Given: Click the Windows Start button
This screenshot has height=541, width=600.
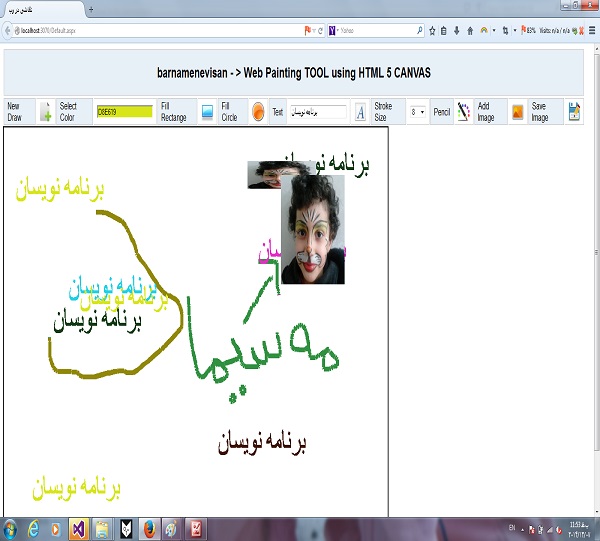Looking at the screenshot, I should (x=12, y=527).
